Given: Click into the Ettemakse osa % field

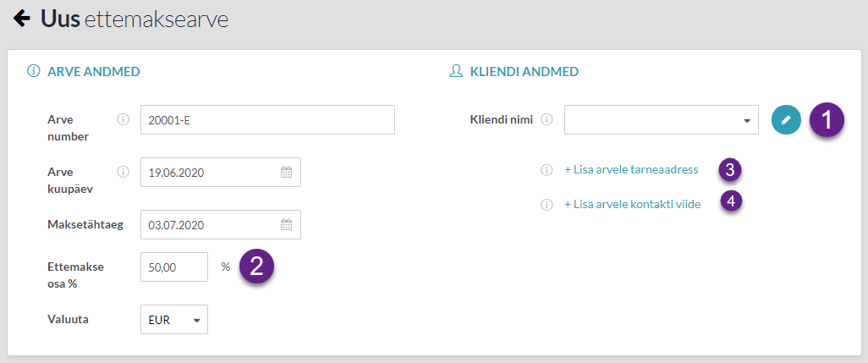Looking at the screenshot, I should (173, 267).
